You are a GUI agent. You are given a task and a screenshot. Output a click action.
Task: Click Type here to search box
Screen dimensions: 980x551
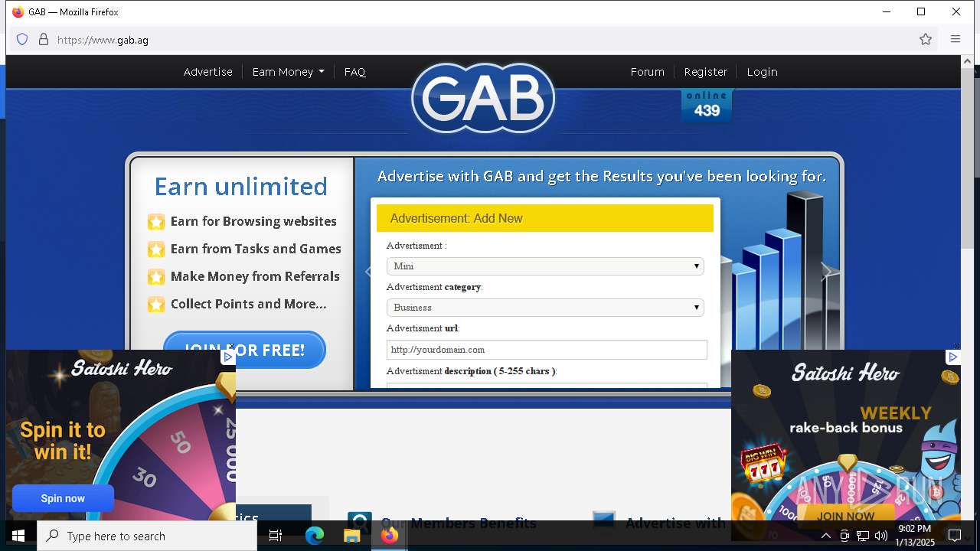click(147, 536)
